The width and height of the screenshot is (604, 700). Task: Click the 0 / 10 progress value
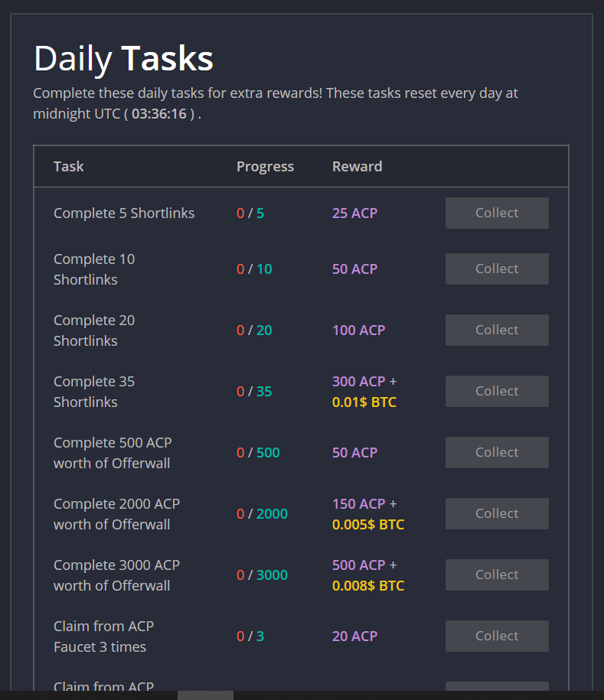(254, 269)
